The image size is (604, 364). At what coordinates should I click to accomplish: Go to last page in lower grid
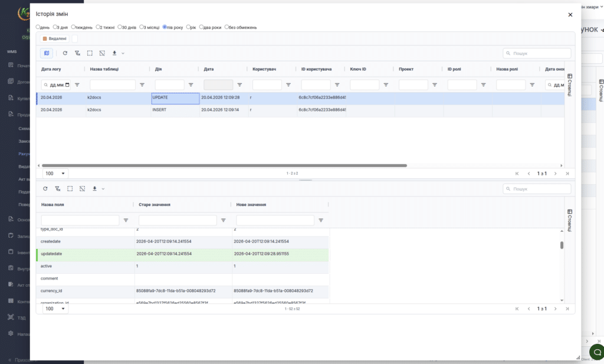[x=567, y=309]
